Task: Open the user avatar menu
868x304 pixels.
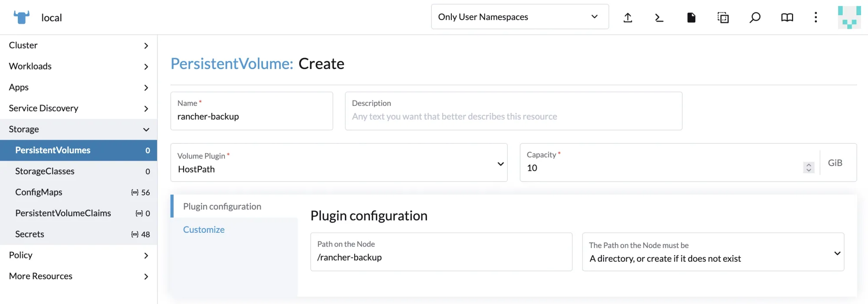Action: click(x=849, y=17)
